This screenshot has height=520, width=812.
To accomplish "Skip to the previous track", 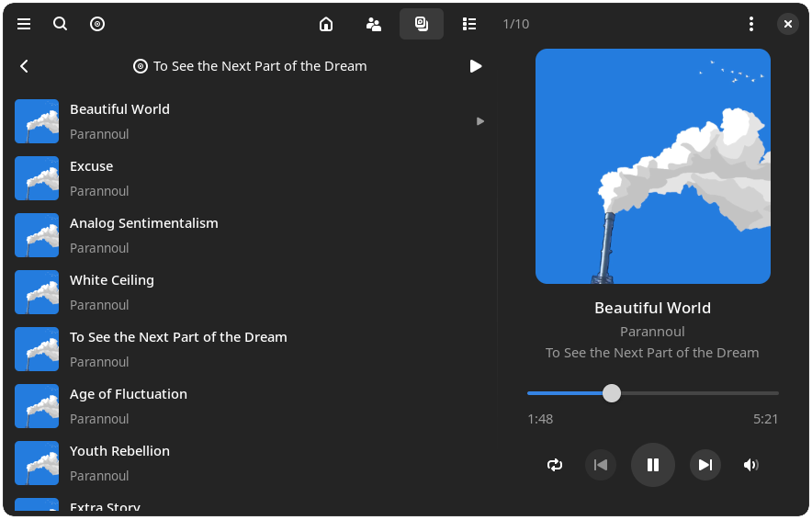I will 601,465.
